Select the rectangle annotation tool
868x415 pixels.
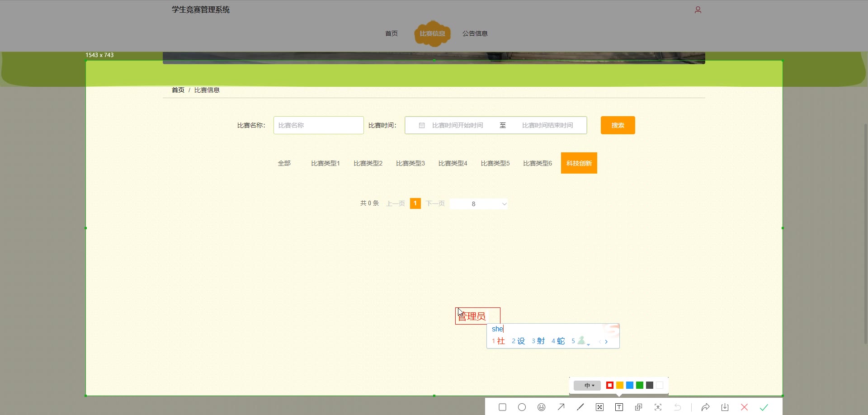502,407
